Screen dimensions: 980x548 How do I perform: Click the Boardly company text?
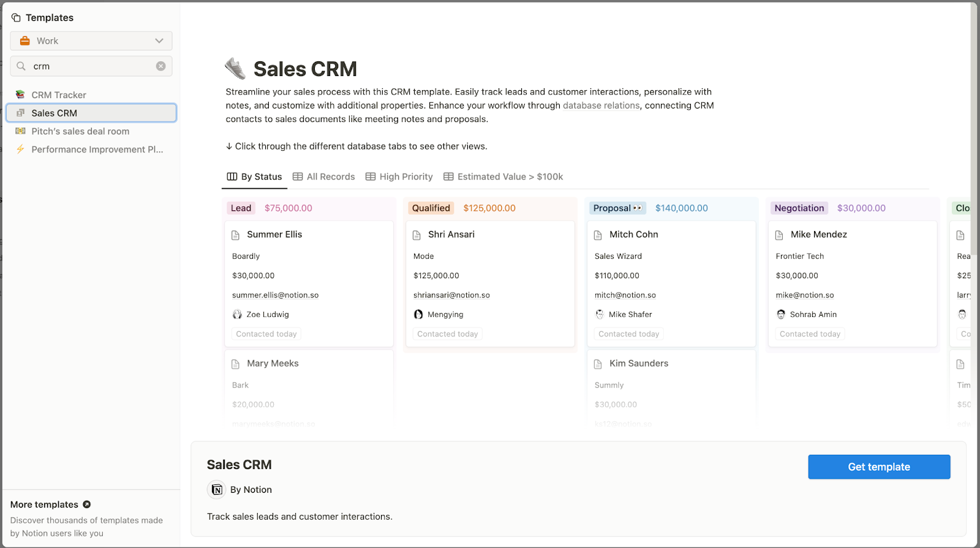(246, 256)
